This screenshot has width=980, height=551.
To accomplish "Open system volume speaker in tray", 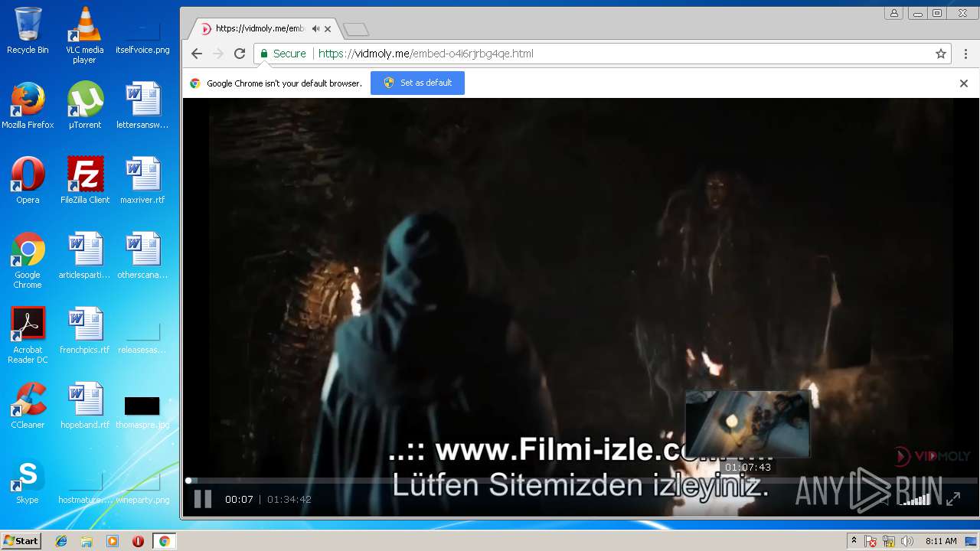I will pyautogui.click(x=907, y=541).
